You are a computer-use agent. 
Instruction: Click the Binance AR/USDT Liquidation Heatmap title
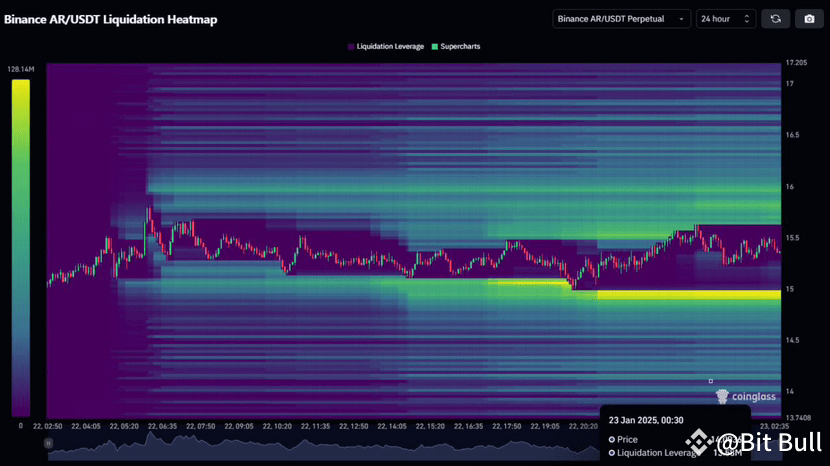111,20
